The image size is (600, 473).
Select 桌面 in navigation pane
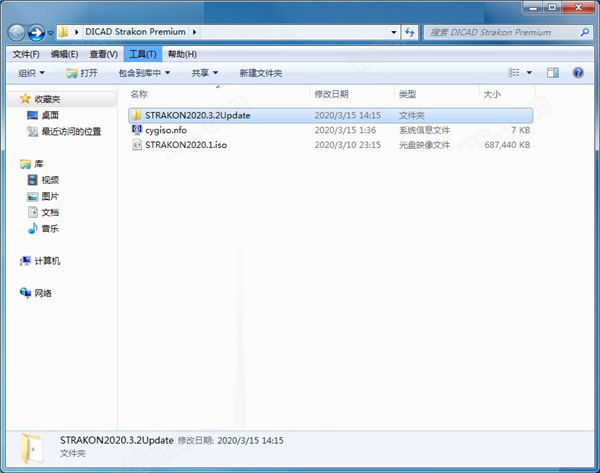[x=43, y=115]
